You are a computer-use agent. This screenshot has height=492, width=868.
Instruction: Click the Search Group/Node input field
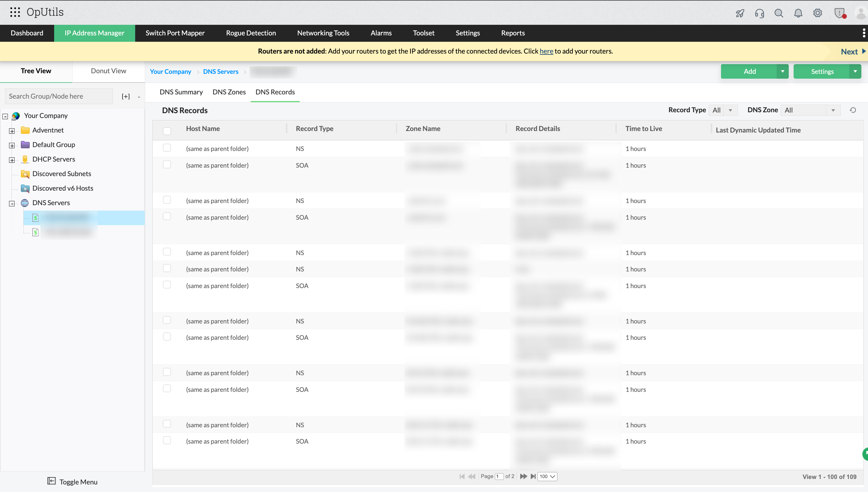58,96
